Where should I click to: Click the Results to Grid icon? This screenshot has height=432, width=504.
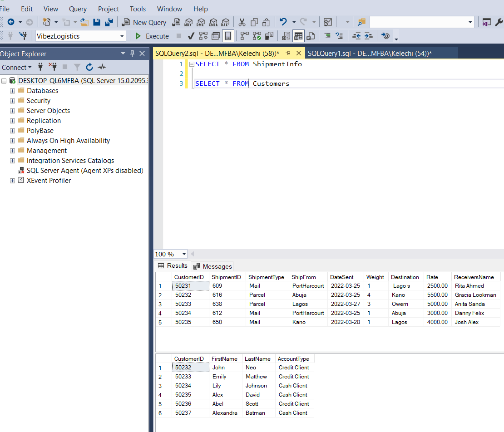(x=298, y=36)
